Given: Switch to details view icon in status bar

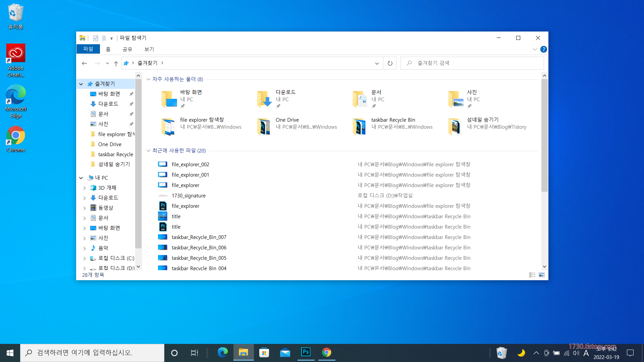Looking at the screenshot, I should click(532, 275).
